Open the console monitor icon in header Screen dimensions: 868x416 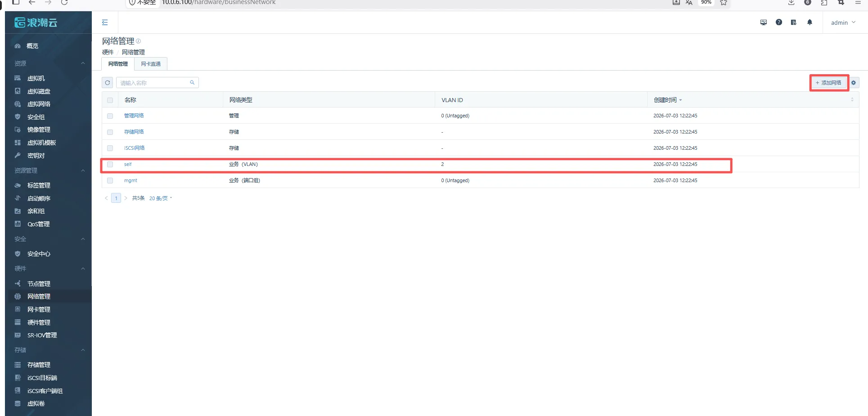click(x=764, y=22)
